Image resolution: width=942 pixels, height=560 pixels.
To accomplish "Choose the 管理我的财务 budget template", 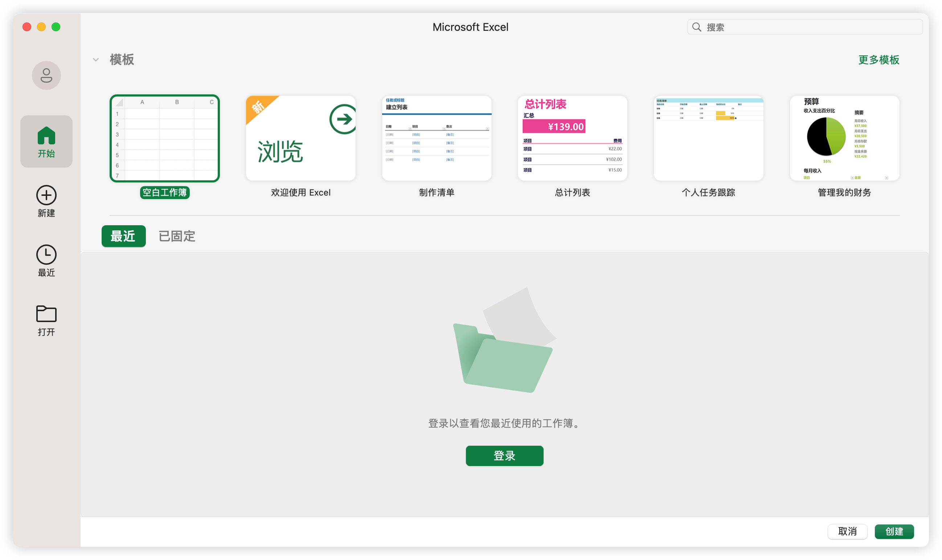I will [844, 138].
